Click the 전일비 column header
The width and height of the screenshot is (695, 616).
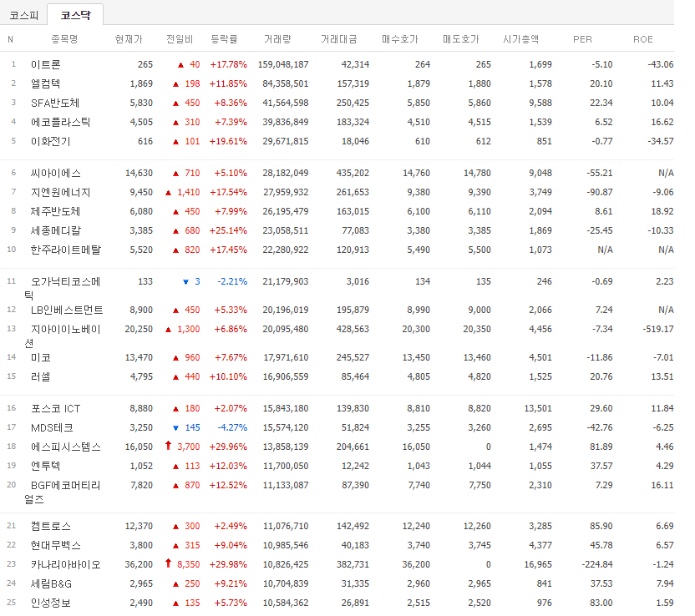pos(180,39)
